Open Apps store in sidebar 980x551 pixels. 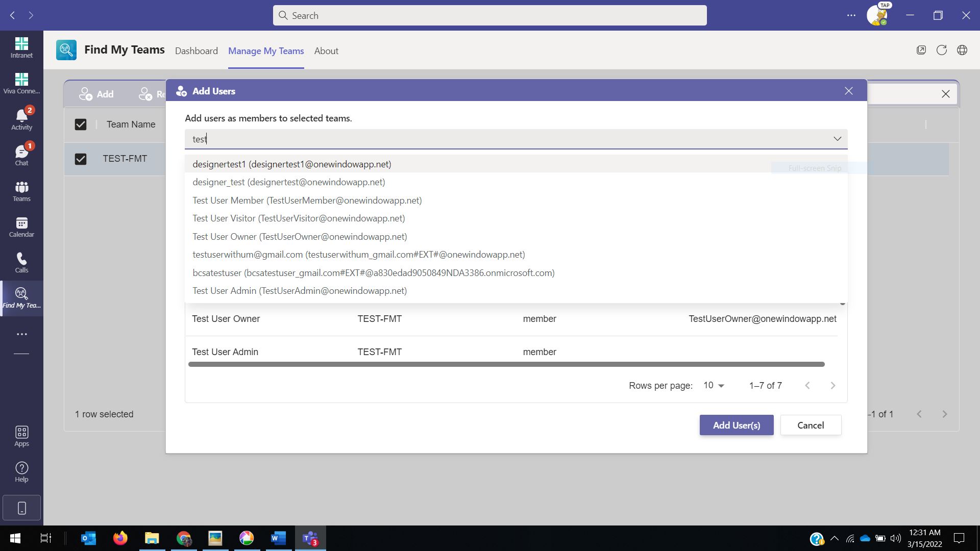[21, 436]
